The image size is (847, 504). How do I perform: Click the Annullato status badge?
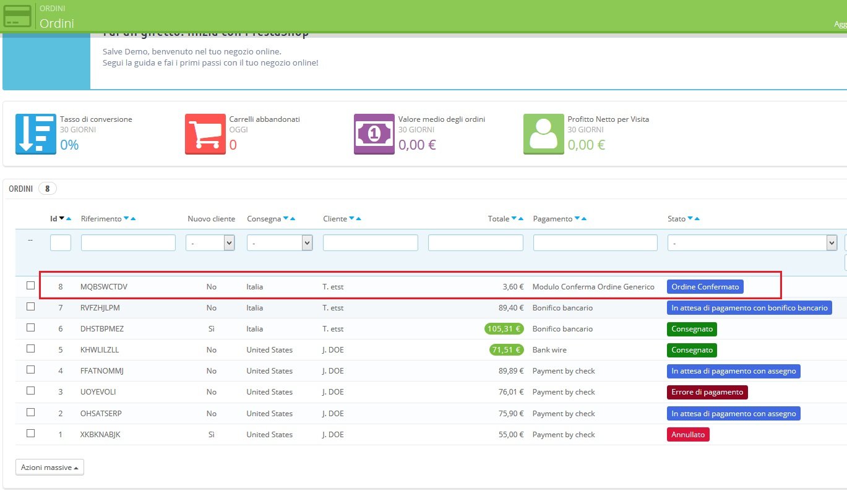[x=688, y=435]
